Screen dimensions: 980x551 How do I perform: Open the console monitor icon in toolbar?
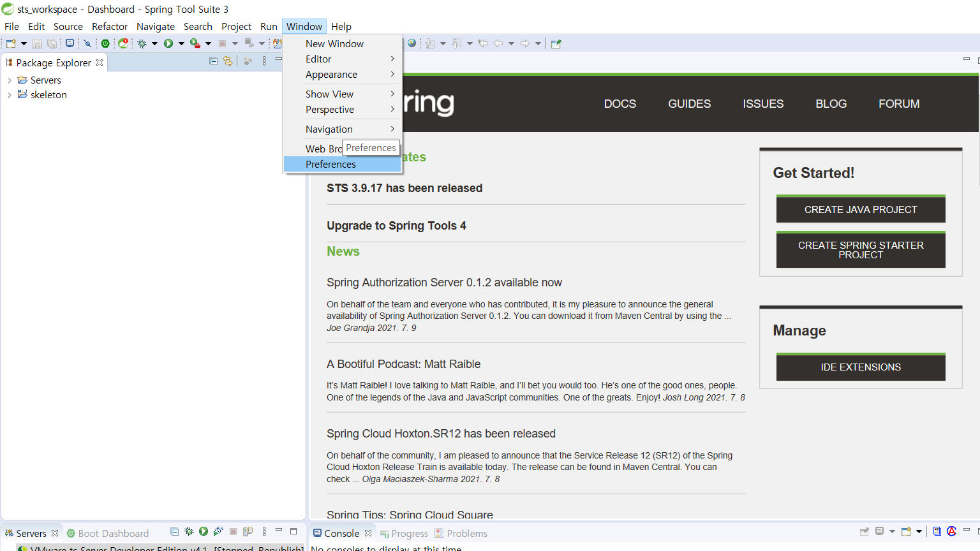(70, 43)
